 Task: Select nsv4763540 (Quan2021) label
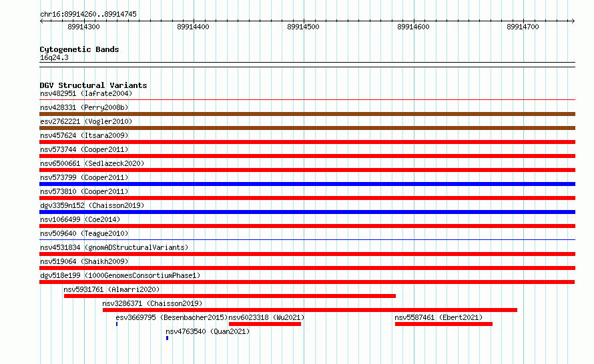click(208, 331)
